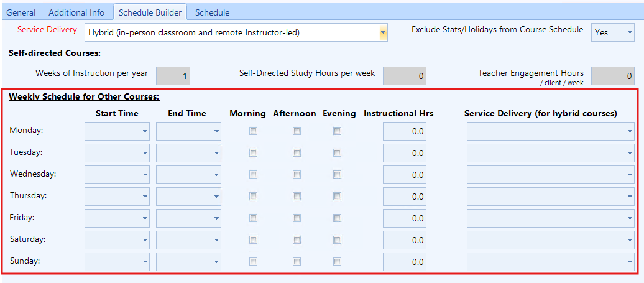
Task: Open Tuesday Start Time dropdown
Action: coord(117,153)
